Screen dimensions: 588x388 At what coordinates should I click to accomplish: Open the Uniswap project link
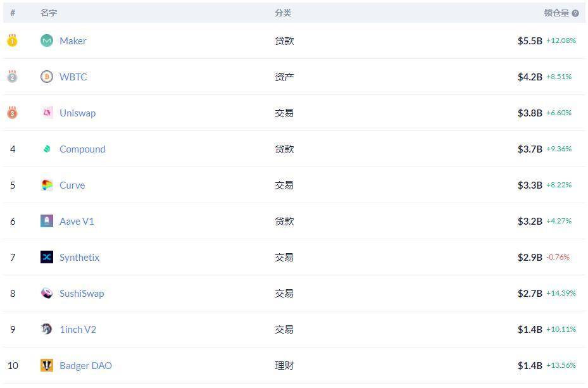coord(77,113)
